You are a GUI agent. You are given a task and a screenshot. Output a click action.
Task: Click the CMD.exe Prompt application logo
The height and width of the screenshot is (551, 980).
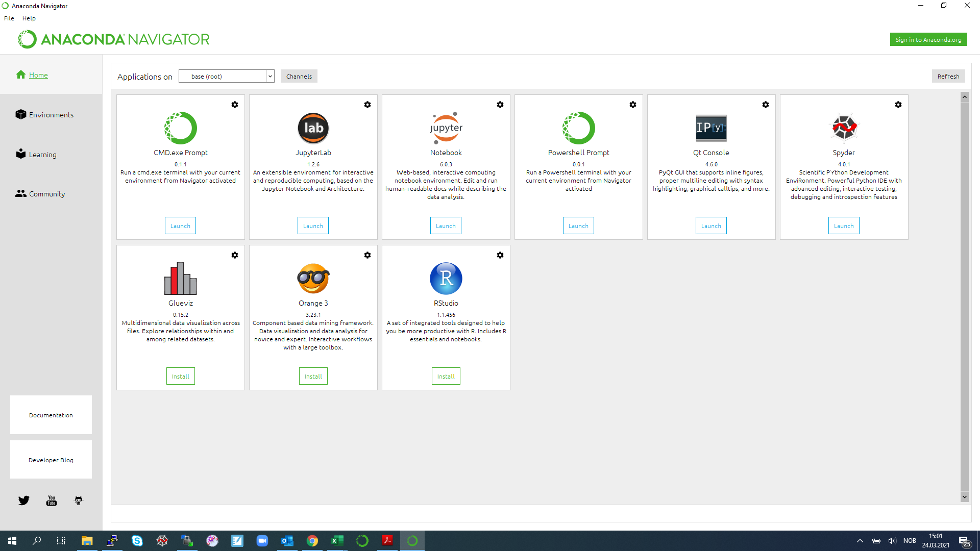pyautogui.click(x=181, y=128)
